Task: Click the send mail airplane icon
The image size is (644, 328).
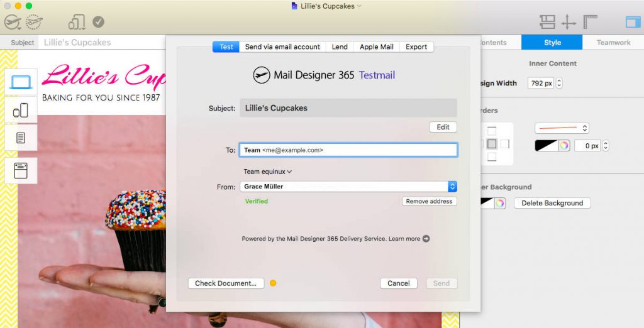Action: [x=13, y=22]
